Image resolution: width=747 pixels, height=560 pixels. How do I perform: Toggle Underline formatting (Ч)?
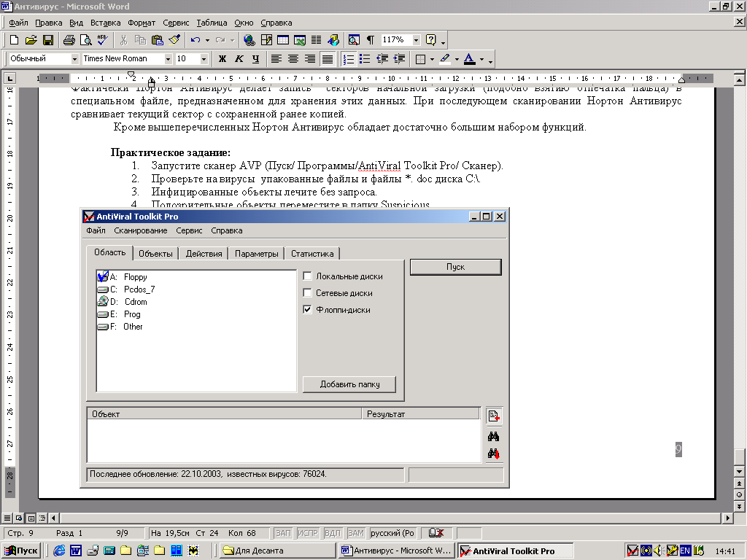click(256, 58)
